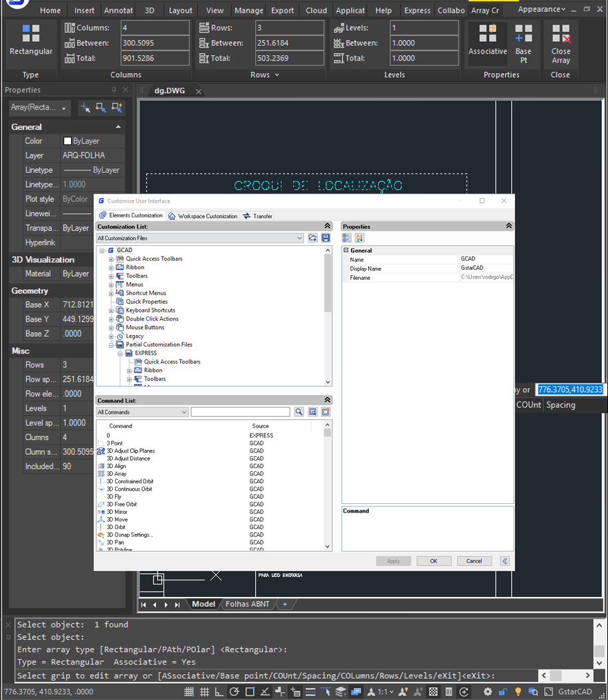Click the alphabetical sort icon in CUI Properties

[359, 238]
